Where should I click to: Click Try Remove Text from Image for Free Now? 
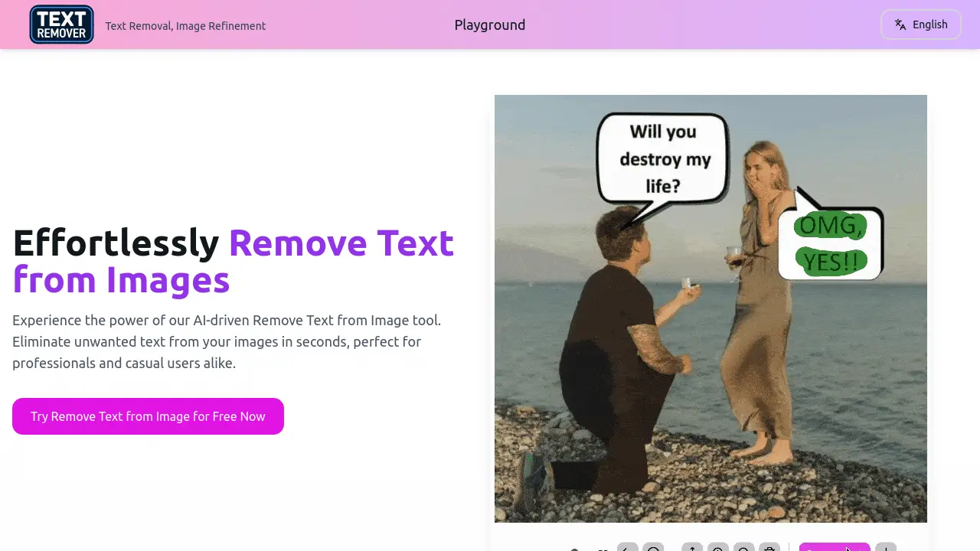tap(148, 416)
